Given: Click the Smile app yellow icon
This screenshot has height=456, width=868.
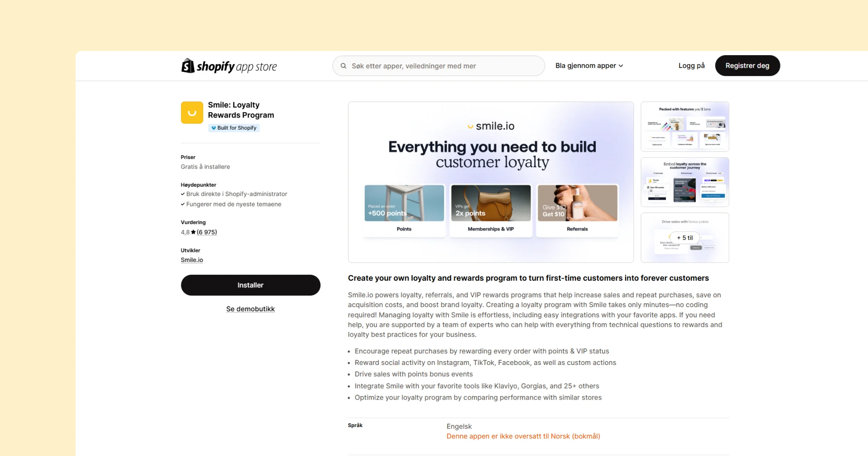Looking at the screenshot, I should [192, 113].
